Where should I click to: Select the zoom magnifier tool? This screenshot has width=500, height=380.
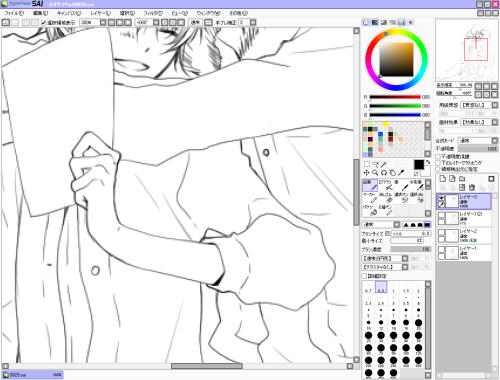click(x=375, y=173)
